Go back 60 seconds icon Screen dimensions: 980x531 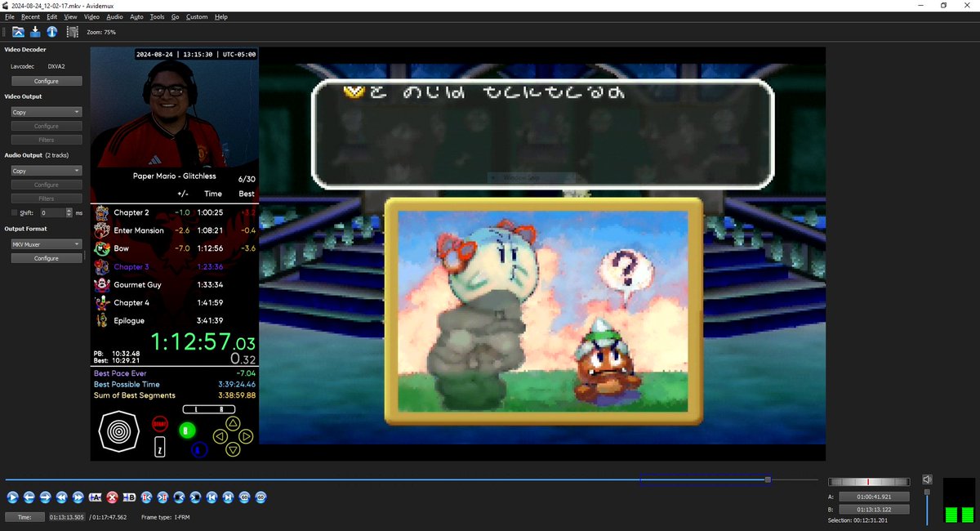tap(244, 497)
